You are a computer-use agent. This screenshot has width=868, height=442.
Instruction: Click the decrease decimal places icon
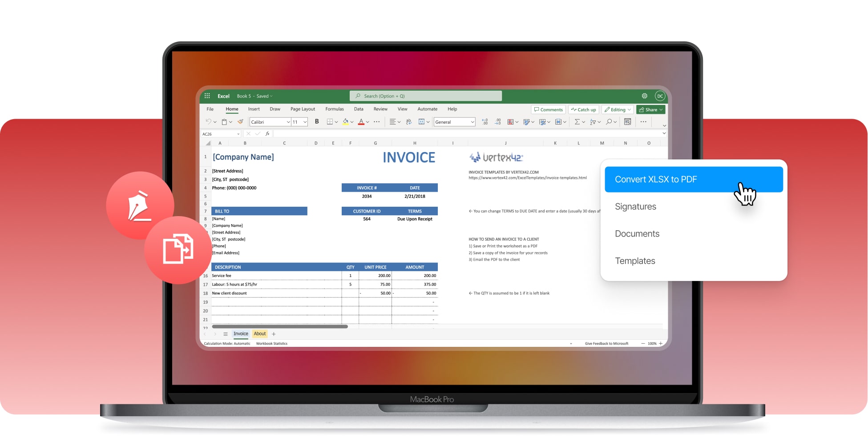(x=497, y=122)
